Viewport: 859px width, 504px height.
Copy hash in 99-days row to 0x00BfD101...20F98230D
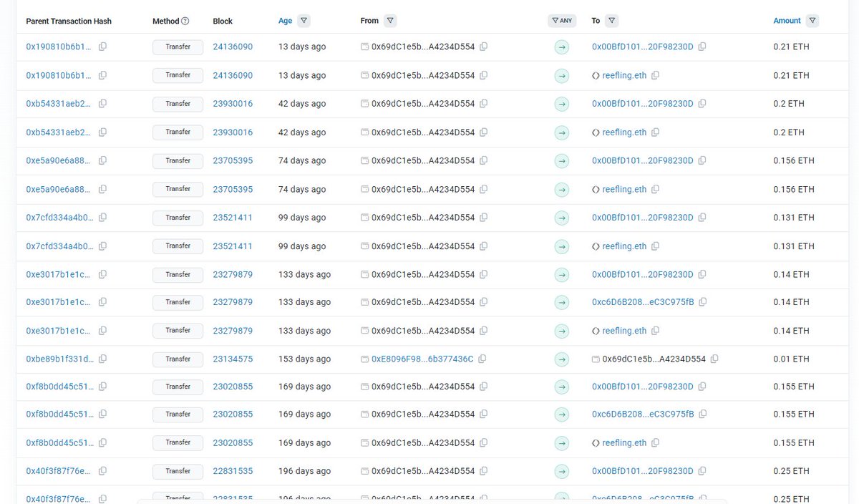coord(102,218)
